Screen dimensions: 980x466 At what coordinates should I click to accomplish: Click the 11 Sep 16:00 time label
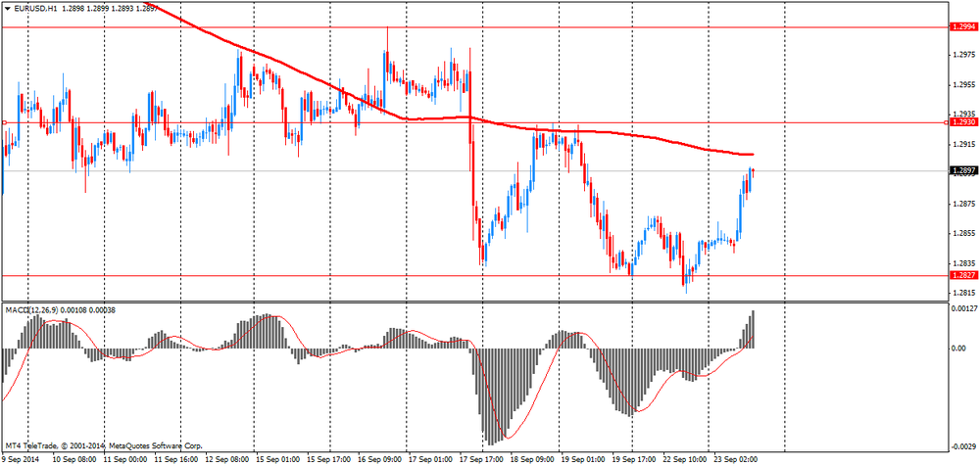(x=175, y=459)
